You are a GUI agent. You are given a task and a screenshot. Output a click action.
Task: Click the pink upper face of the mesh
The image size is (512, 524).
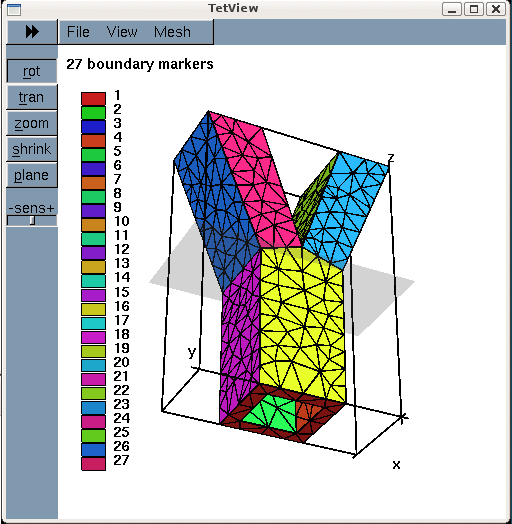pyautogui.click(x=256, y=180)
